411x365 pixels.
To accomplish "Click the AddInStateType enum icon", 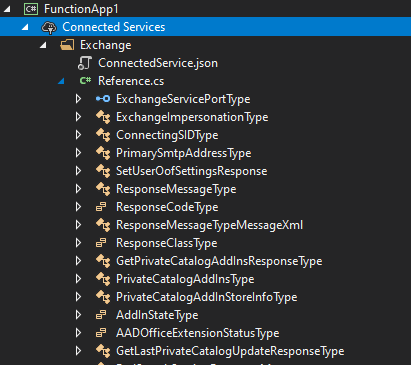I will pos(101,315).
